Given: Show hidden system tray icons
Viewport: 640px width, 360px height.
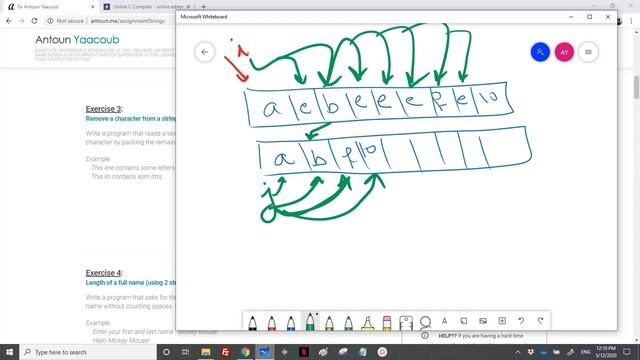Looking at the screenshot, I should 518,352.
